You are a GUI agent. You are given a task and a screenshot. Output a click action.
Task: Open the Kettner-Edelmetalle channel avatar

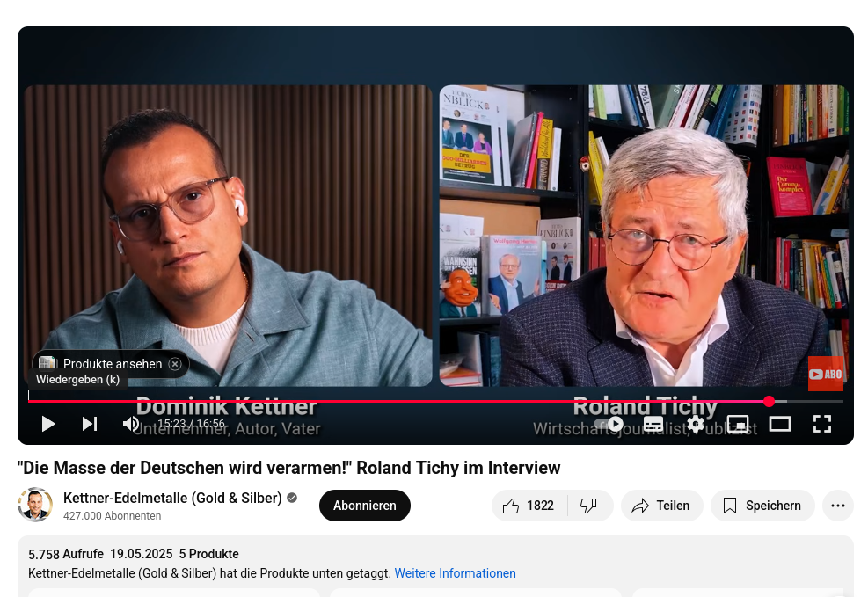click(x=35, y=505)
